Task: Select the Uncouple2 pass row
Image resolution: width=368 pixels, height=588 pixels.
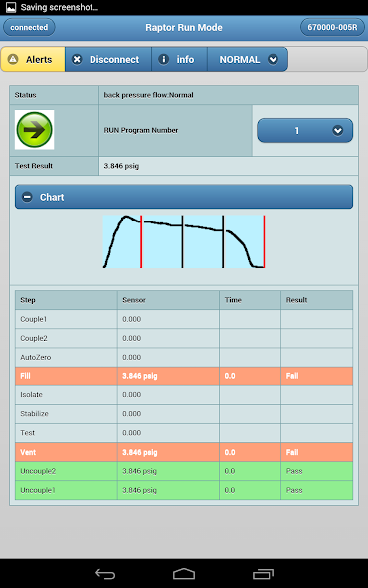Action: (184, 471)
